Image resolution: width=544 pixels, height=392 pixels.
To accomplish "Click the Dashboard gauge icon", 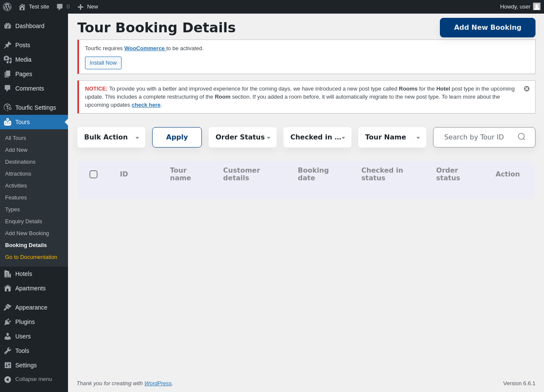I will 8,26.
